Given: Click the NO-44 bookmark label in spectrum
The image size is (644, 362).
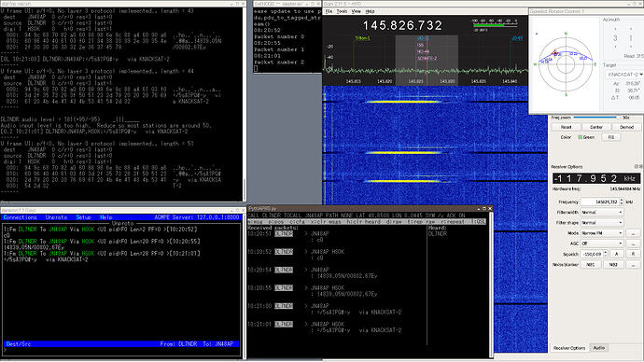Looking at the screenshot, I should [x=423, y=51].
